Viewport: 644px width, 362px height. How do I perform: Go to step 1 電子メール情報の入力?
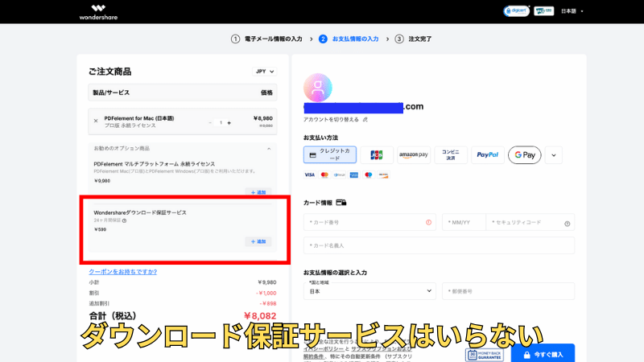point(267,39)
